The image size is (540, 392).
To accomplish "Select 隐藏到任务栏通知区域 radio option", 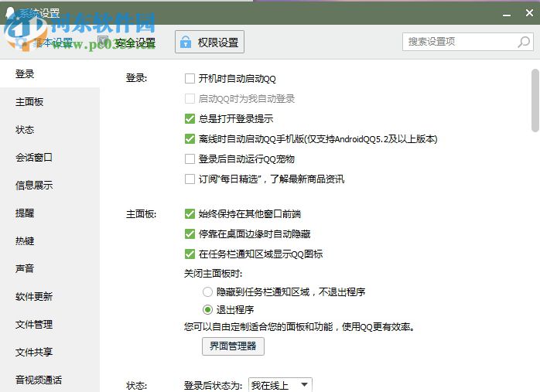I will pyautogui.click(x=207, y=291).
